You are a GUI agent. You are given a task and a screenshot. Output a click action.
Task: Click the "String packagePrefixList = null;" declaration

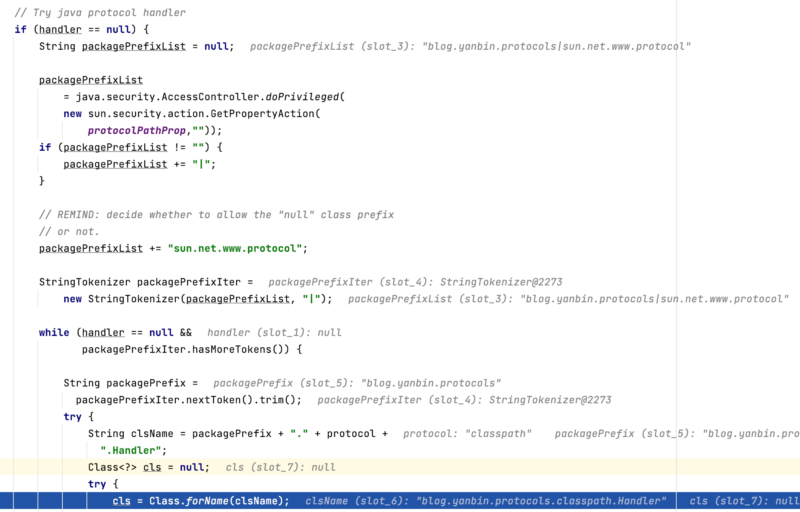click(136, 46)
